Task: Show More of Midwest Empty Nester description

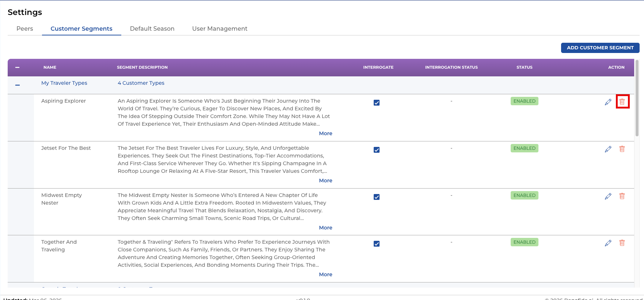Action: tap(325, 228)
